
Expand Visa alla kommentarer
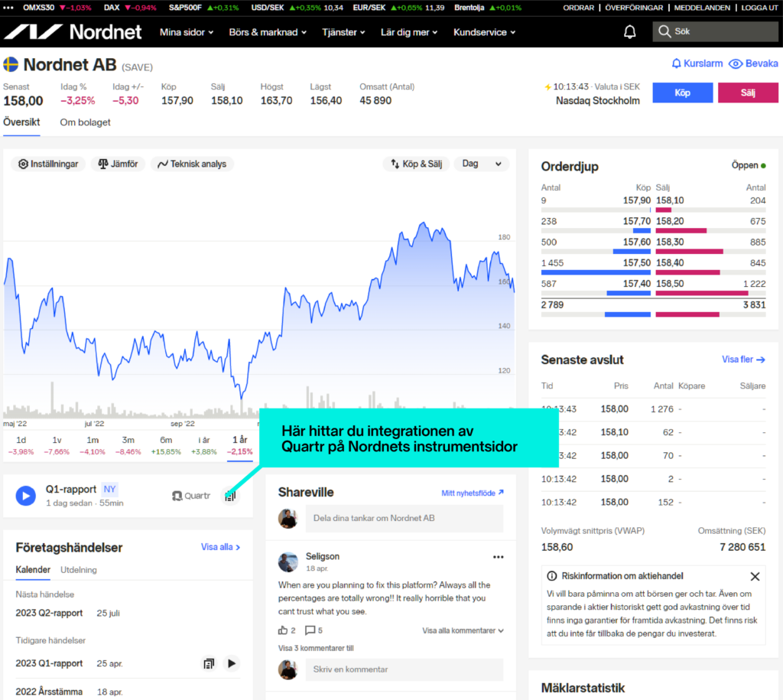463,630
